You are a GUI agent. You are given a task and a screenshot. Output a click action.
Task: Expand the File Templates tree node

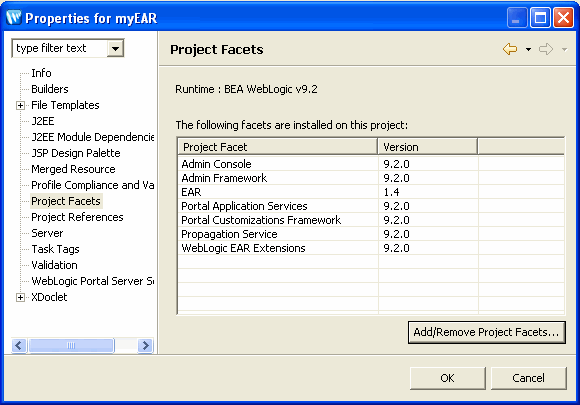(20, 105)
